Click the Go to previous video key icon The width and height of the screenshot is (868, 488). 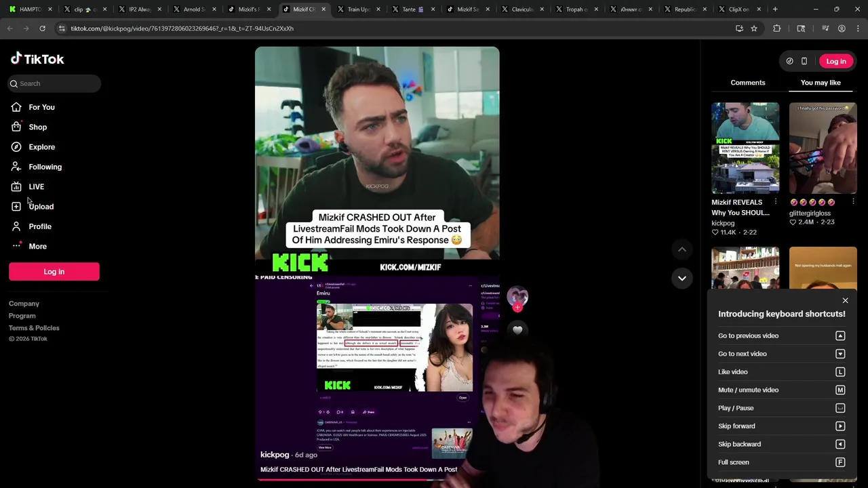840,335
